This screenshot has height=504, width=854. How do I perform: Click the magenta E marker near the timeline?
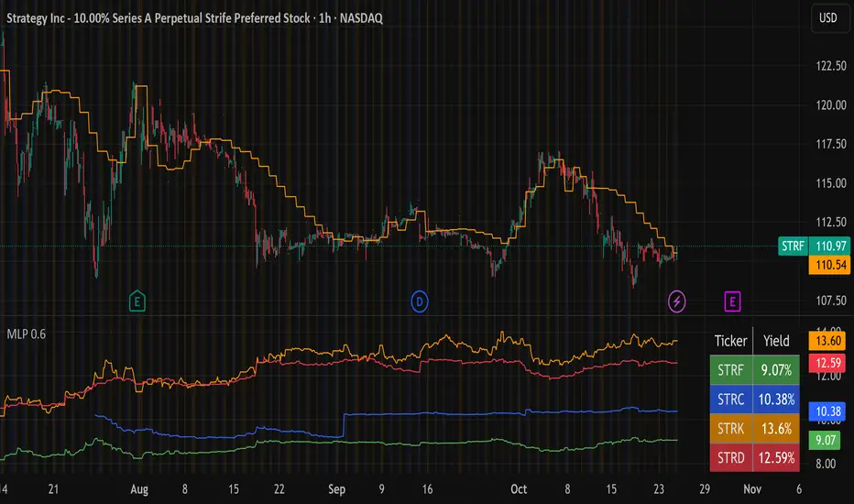[732, 300]
